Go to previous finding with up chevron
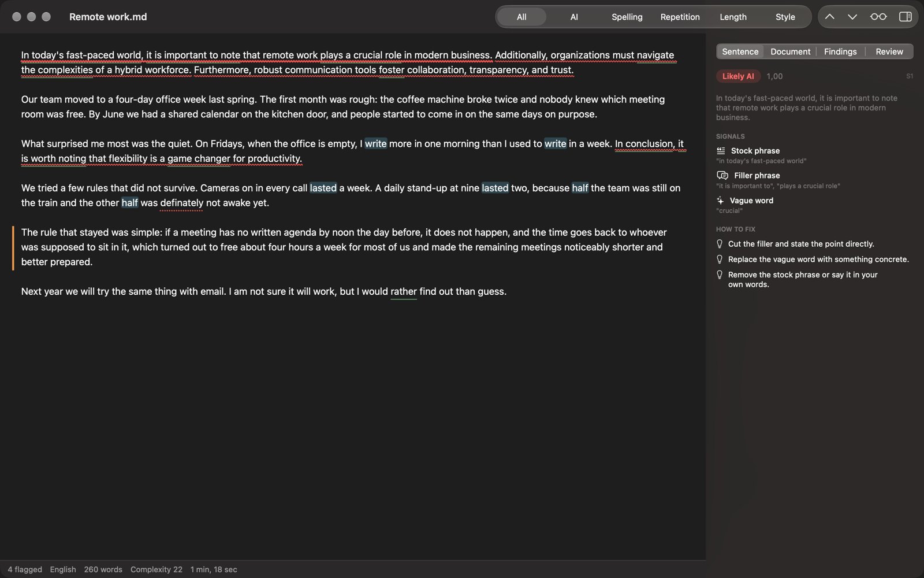Screen dimensions: 924x578 point(830,17)
